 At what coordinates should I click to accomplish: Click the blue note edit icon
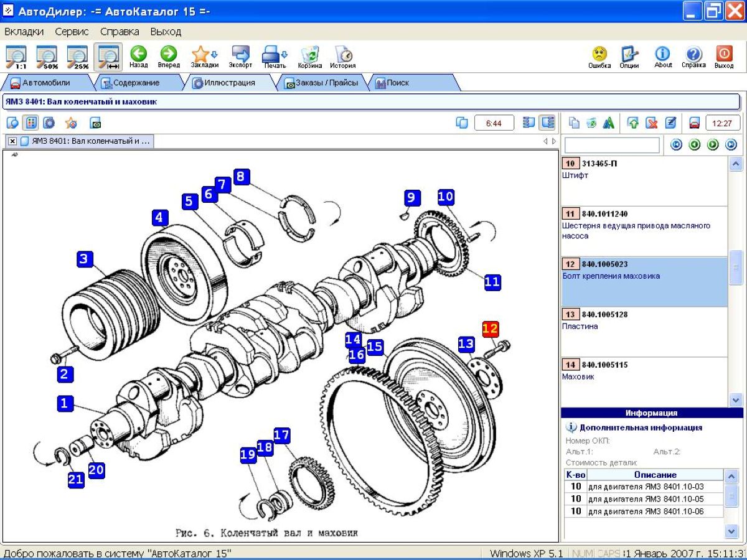[x=670, y=123]
